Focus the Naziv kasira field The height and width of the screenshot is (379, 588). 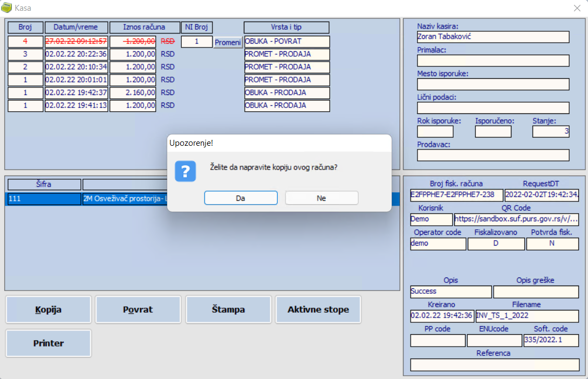(493, 37)
